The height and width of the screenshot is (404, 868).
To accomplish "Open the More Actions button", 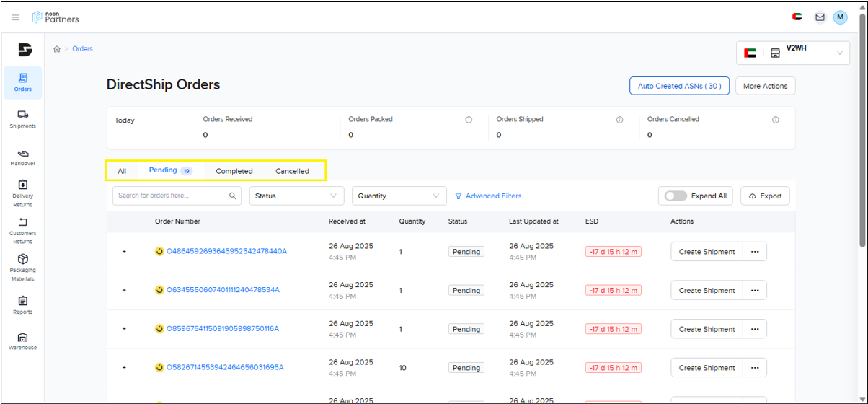I will pyautogui.click(x=765, y=86).
